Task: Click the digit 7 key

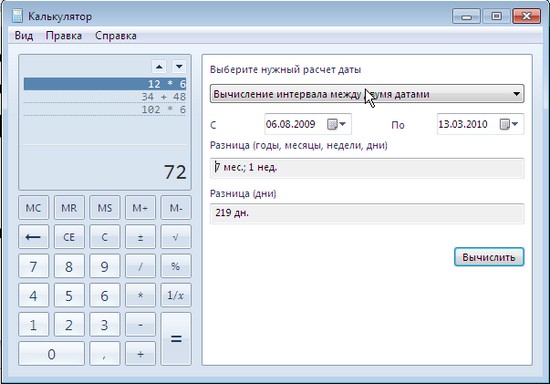Action: click(x=33, y=266)
